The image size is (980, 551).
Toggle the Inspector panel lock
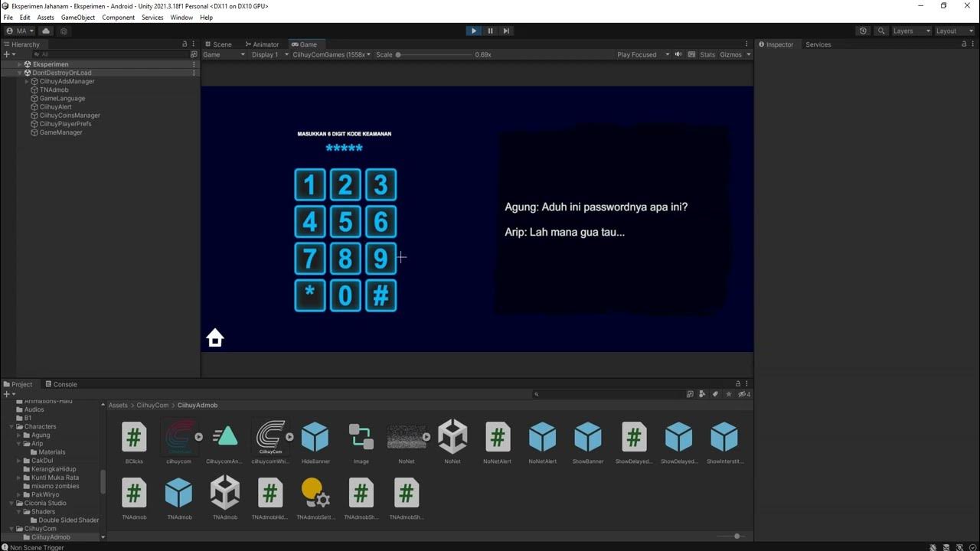[964, 44]
